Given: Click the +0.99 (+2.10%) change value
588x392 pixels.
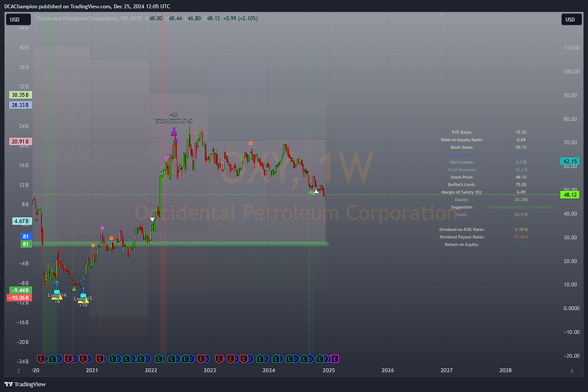Looking at the screenshot, I should pyautogui.click(x=241, y=19).
